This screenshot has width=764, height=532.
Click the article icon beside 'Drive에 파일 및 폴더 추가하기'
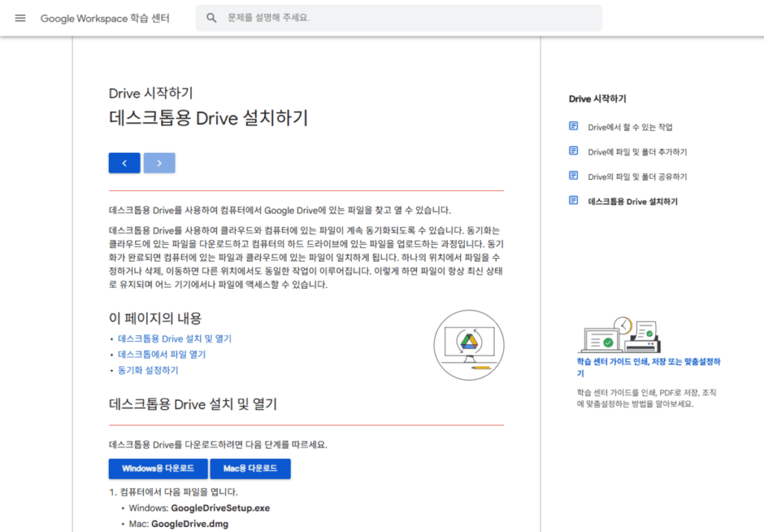point(572,151)
